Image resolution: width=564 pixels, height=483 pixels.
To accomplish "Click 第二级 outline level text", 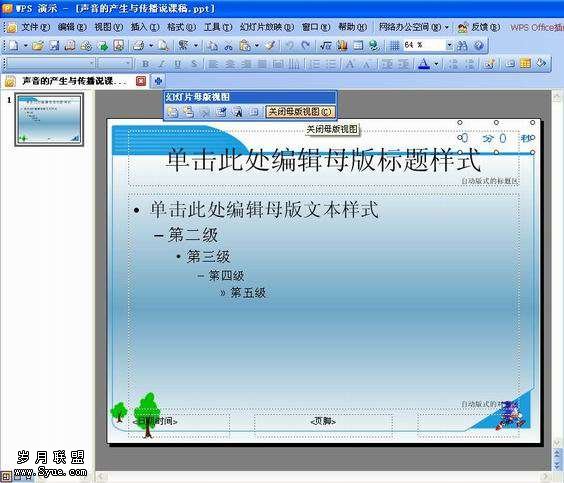I will (x=192, y=235).
